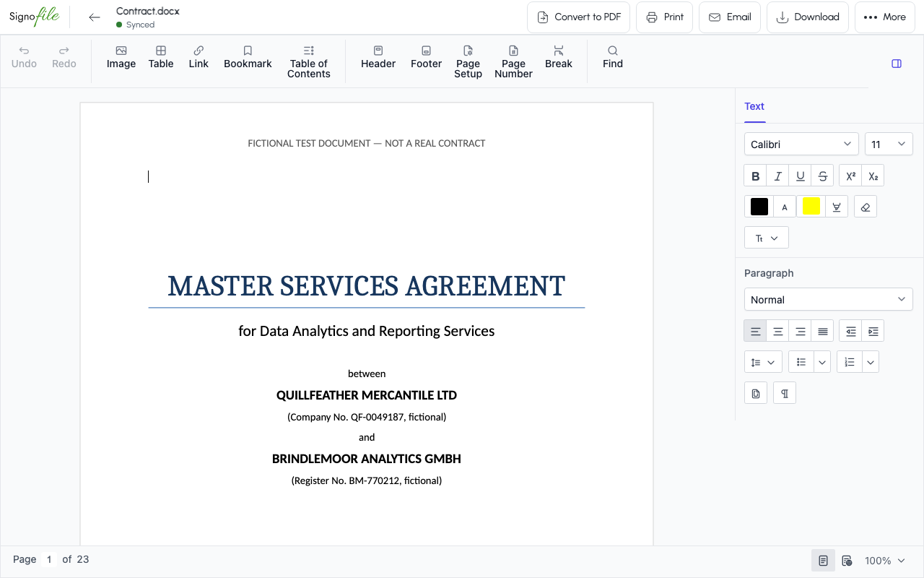Screen dimensions: 924x578
Task: Open the line spacing dropdown
Action: pos(763,362)
